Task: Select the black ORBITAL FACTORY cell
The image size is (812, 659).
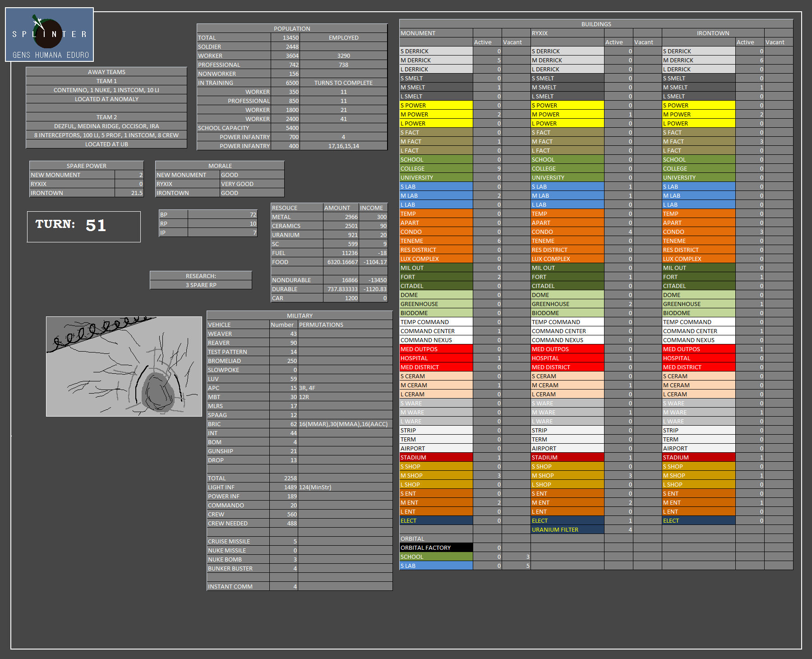Action: pos(436,548)
